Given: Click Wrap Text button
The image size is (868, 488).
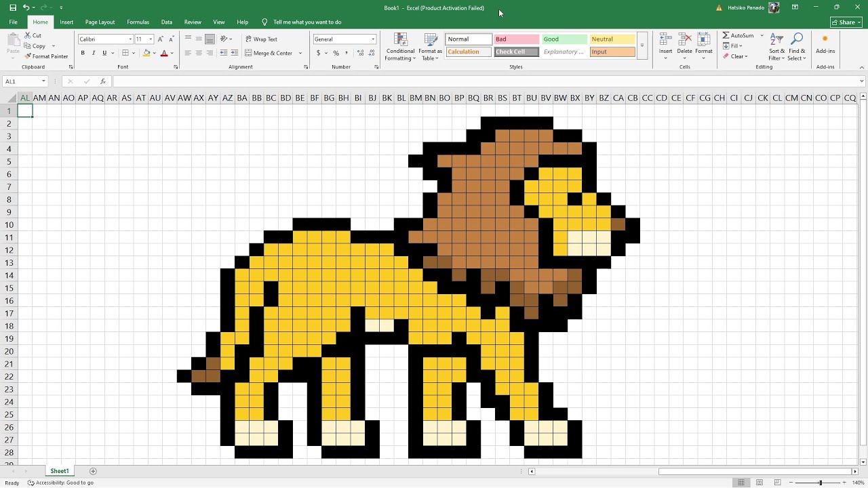Looking at the screenshot, I should pyautogui.click(x=261, y=39).
